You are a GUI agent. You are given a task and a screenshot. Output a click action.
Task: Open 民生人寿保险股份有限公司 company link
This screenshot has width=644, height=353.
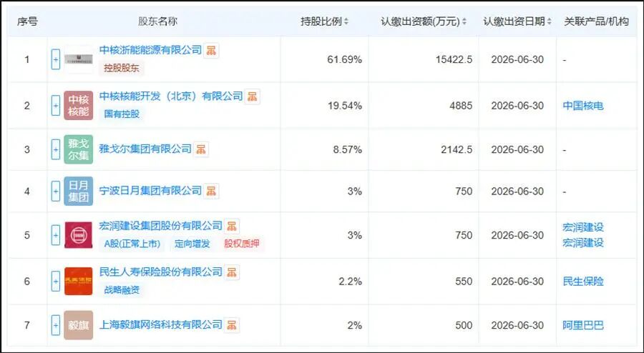point(160,272)
